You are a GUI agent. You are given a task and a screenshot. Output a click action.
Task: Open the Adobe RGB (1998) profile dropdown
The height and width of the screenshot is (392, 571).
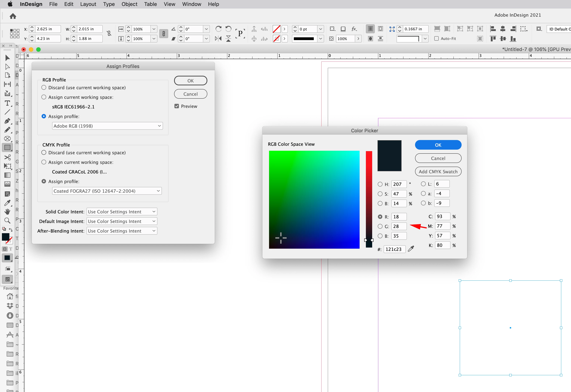click(107, 126)
